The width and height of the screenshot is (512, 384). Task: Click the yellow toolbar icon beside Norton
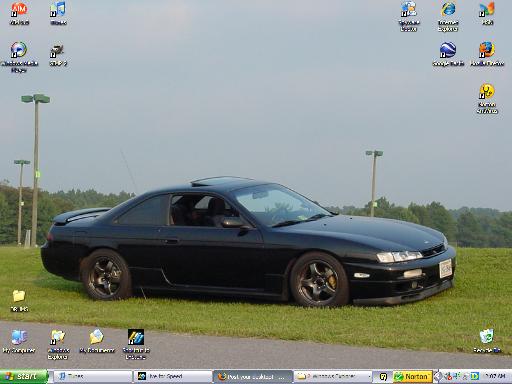click(x=384, y=377)
